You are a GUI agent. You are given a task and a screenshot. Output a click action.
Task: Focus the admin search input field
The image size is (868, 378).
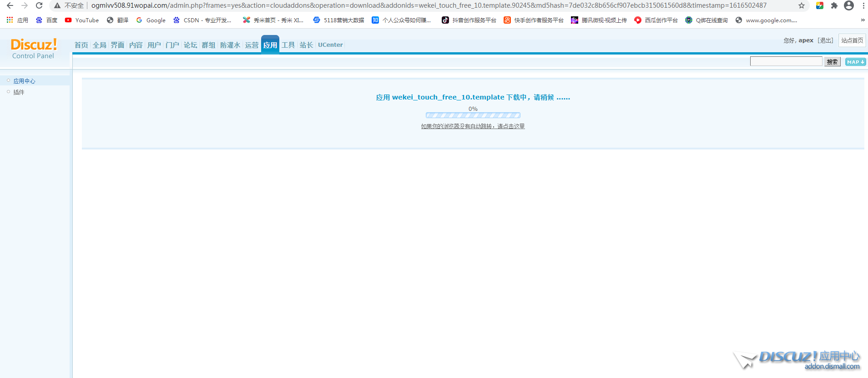pos(786,61)
